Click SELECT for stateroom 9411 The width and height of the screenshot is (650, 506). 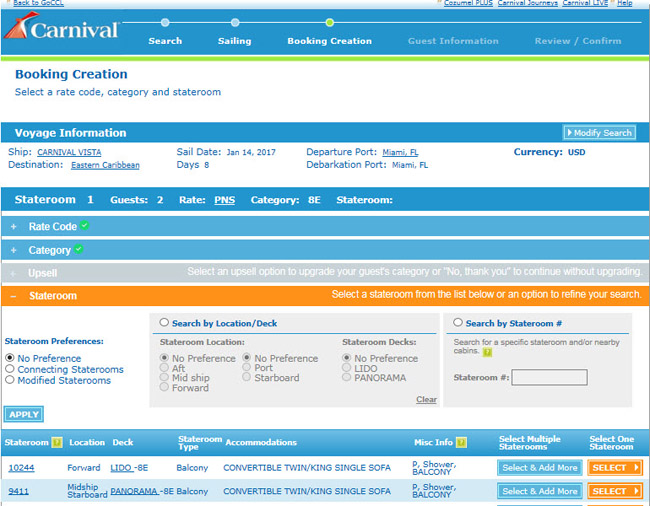(x=615, y=491)
